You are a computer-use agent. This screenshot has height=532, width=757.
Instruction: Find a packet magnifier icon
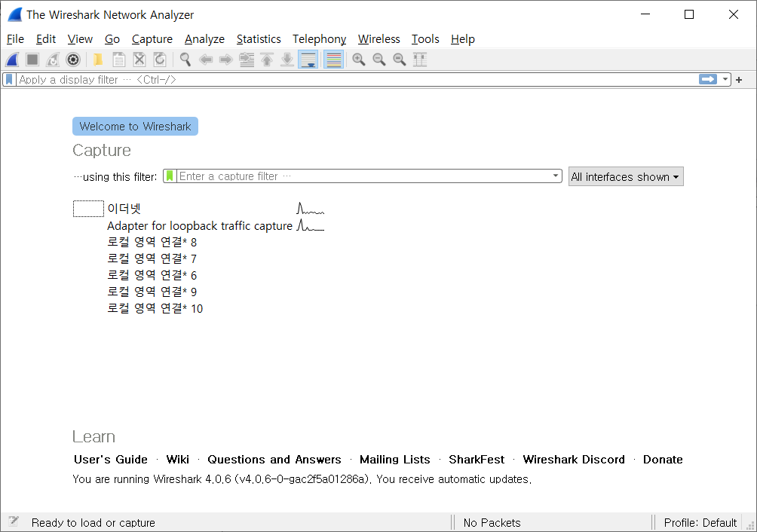[185, 60]
